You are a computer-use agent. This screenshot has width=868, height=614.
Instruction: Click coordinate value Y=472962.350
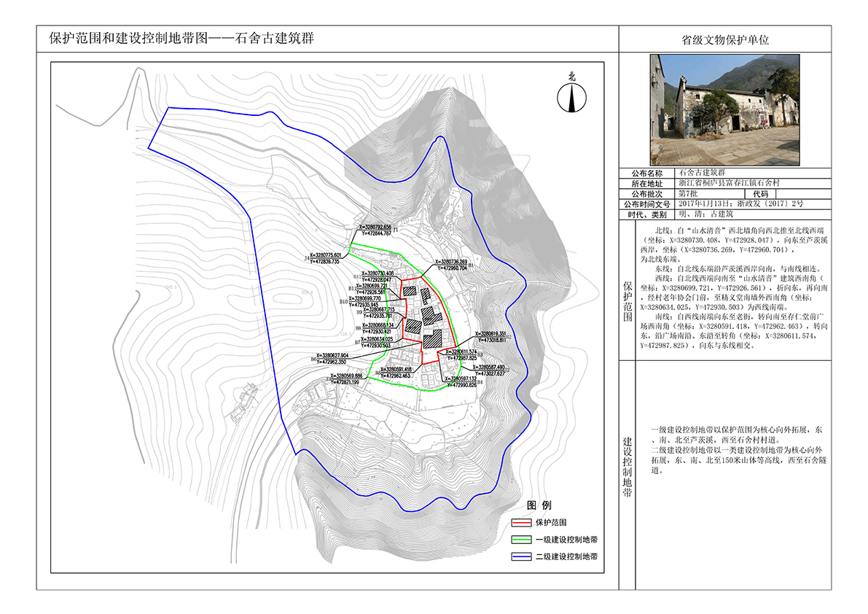pyautogui.click(x=332, y=362)
